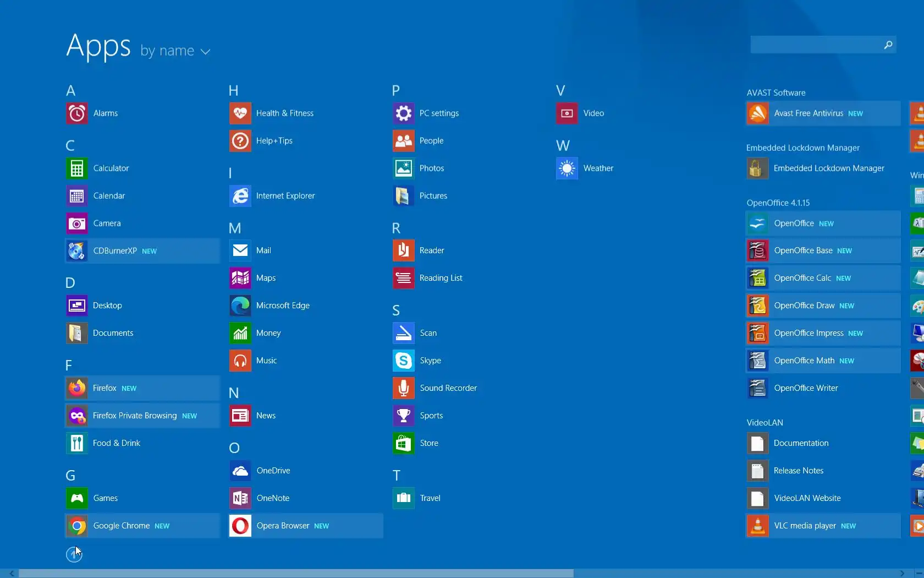The width and height of the screenshot is (924, 578).
Task: Open the Health & Fitness heart icon
Action: coord(240,113)
